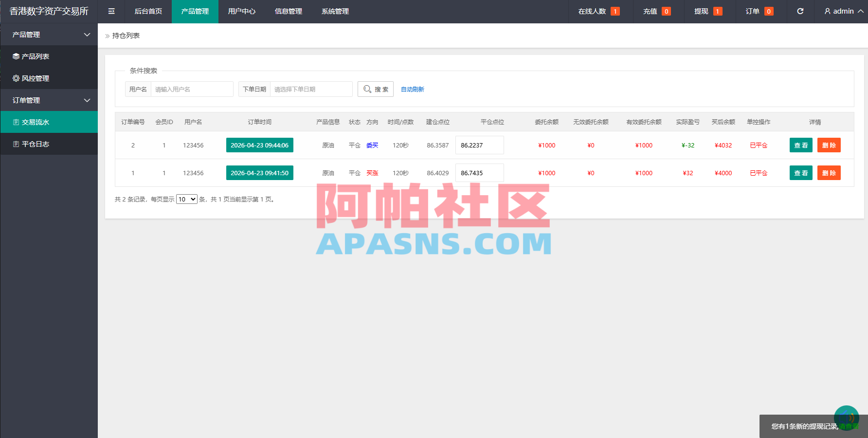
Task: Click the 自动刷新 link
Action: [x=413, y=89]
